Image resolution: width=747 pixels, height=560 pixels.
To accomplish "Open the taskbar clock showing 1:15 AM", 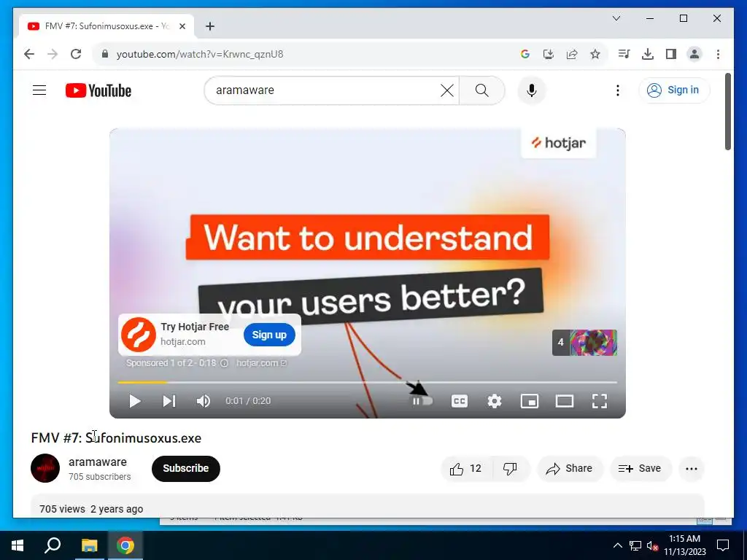I will 684,545.
